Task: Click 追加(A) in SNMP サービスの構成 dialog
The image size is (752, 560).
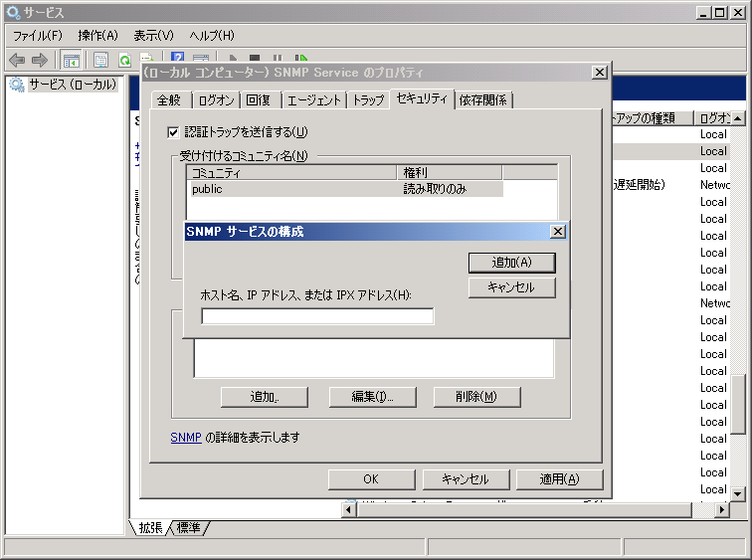Action: tap(511, 263)
